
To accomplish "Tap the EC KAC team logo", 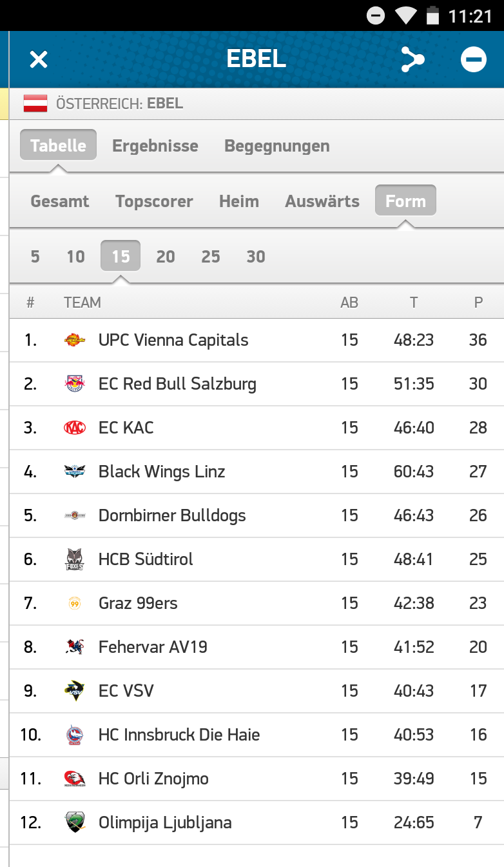I will point(75,428).
